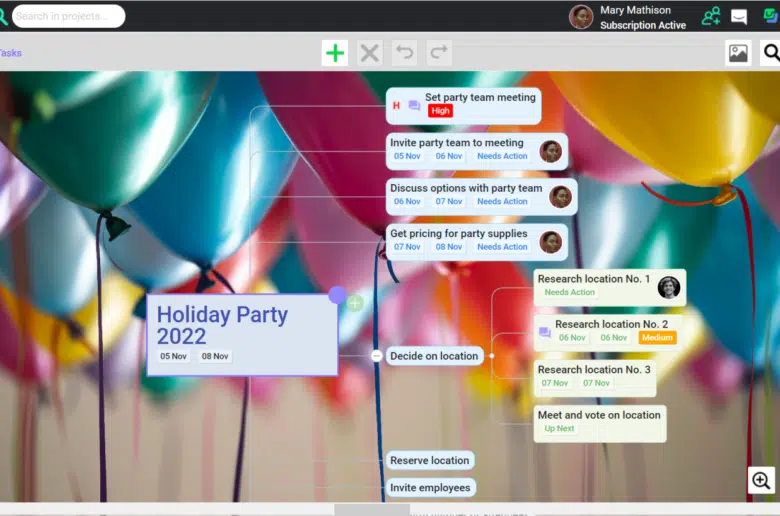This screenshot has width=780, height=516.
Task: Click the Up Next status label
Action: click(x=559, y=429)
